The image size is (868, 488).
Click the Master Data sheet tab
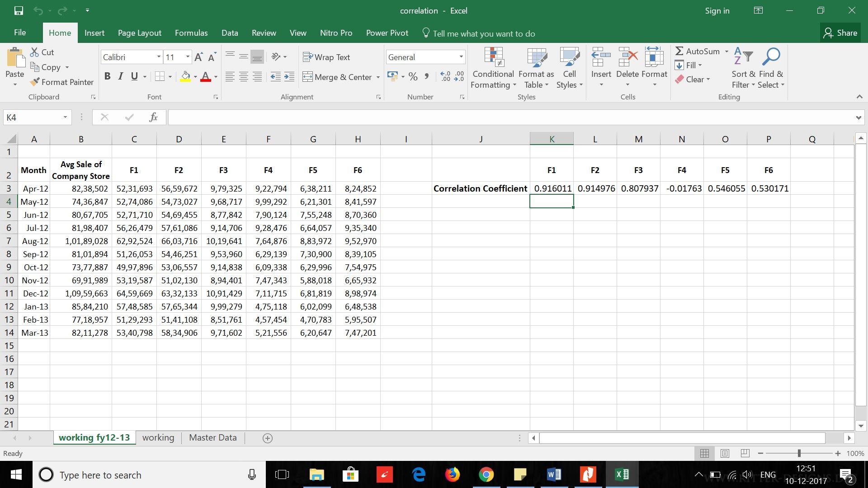(x=213, y=437)
